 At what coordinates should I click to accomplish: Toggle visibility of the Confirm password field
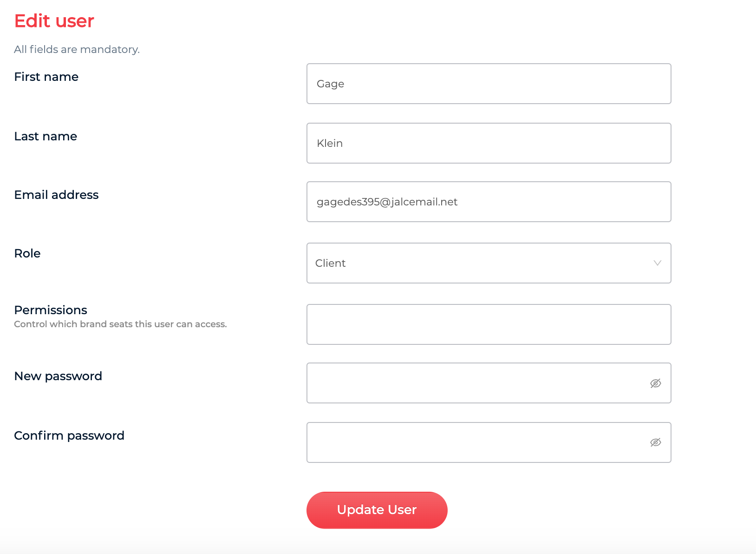655,442
